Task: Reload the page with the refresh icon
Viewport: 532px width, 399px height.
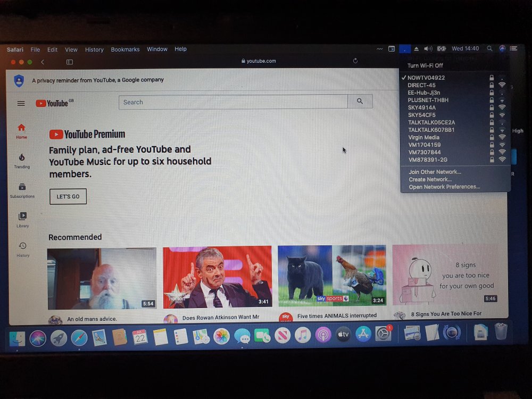Action: 355,61
